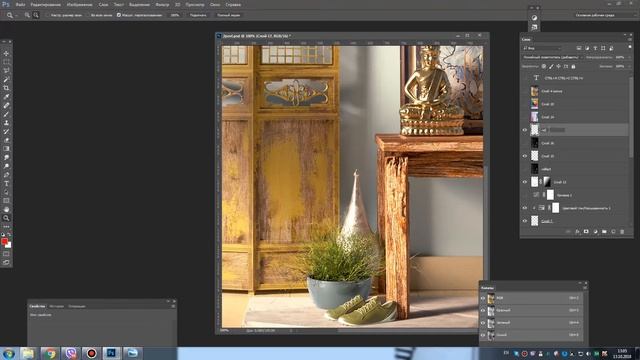The height and width of the screenshot is (360, 640).
Task: Select the Crop tool
Action: point(6,88)
